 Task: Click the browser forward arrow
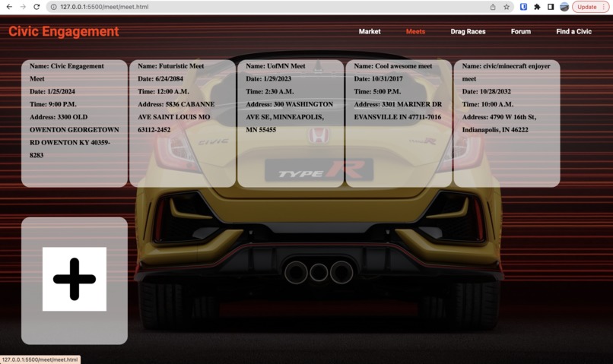(23, 7)
